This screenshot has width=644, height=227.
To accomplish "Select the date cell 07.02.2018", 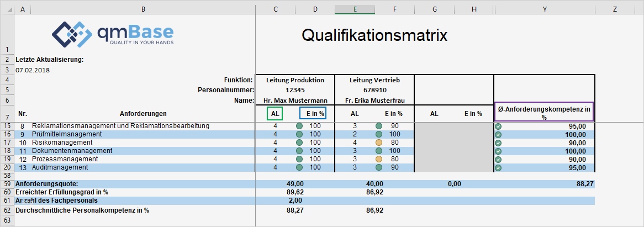I will point(31,70).
